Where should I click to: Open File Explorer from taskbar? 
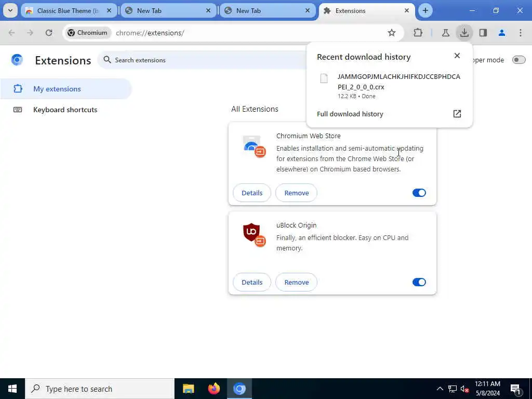tap(188, 389)
